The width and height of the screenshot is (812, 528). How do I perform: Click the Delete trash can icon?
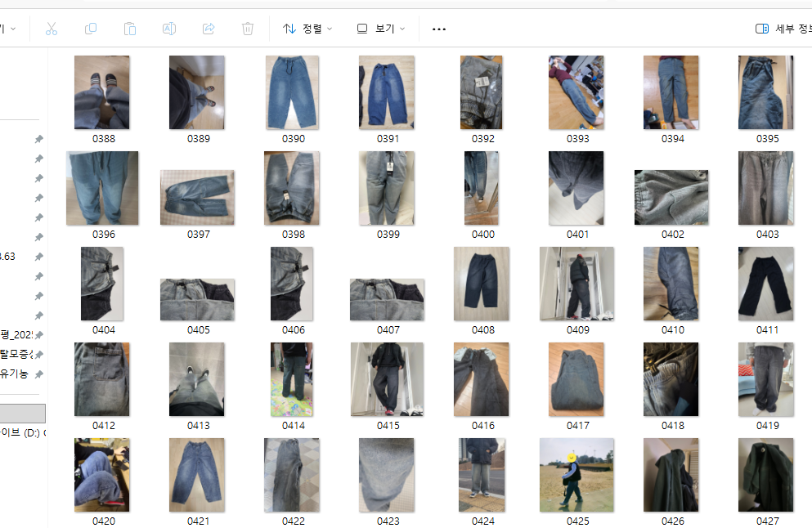coord(248,29)
